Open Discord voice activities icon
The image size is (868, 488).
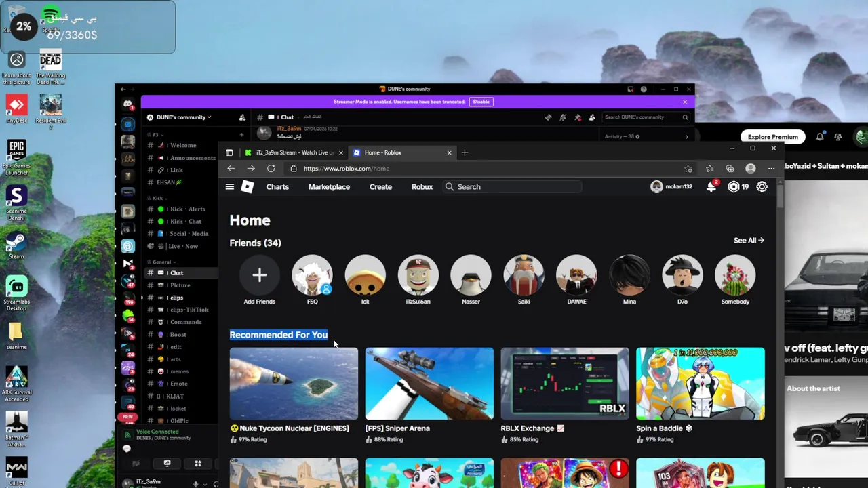pos(198,464)
